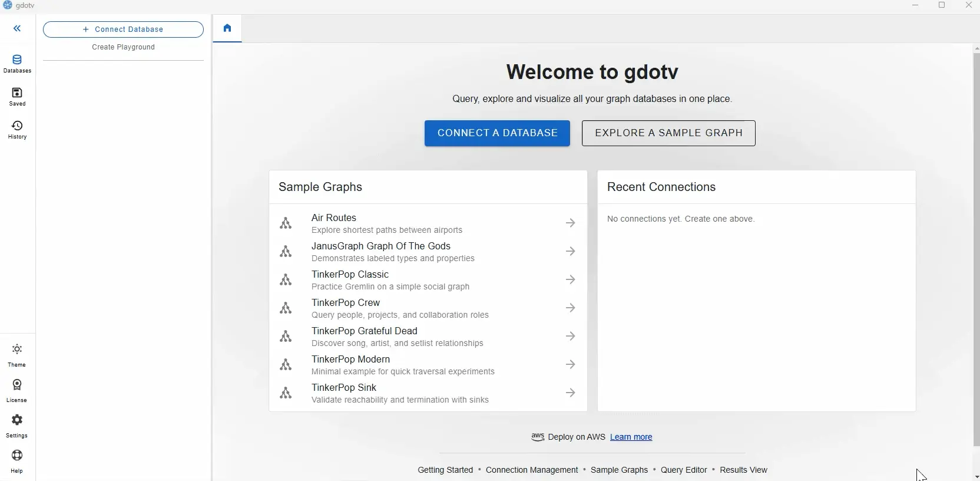
Task: Open the TinkerPop Modern sample graph
Action: click(x=403, y=365)
